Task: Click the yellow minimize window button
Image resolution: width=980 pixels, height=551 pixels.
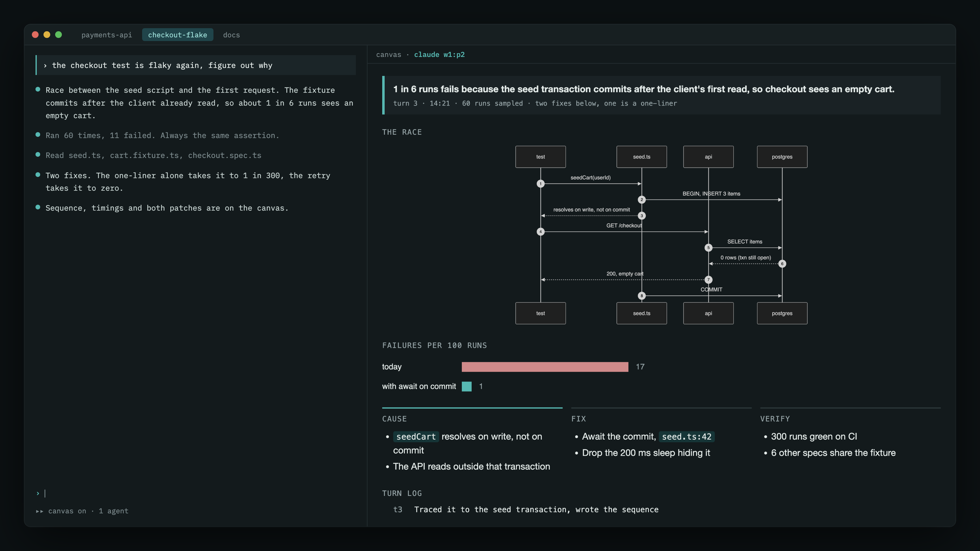Action: [x=47, y=35]
